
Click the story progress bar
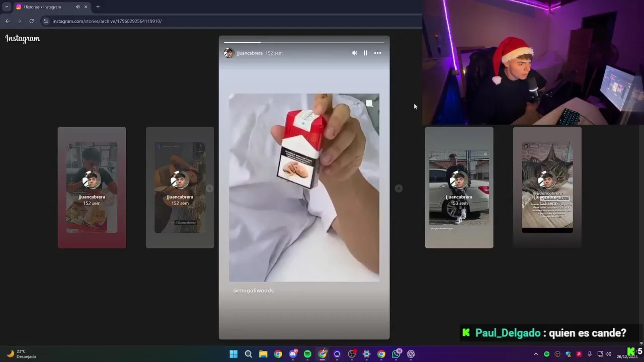pyautogui.click(x=304, y=42)
